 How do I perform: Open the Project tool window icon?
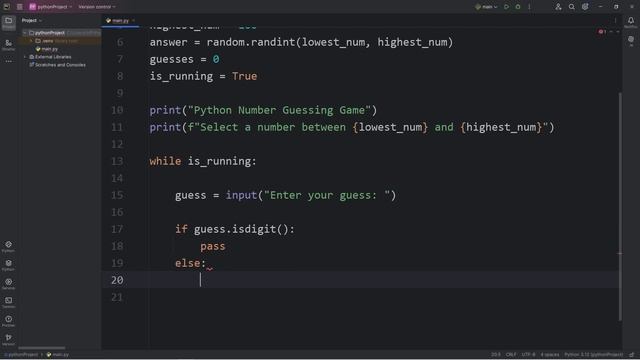(x=9, y=22)
